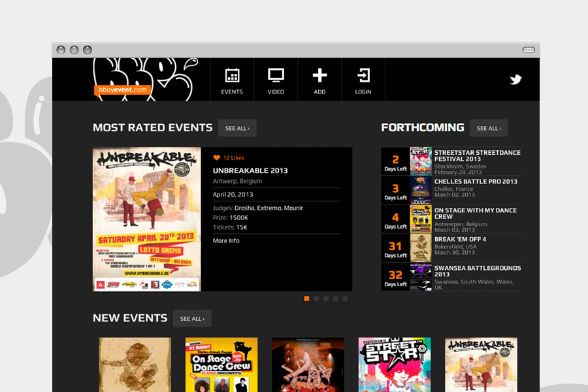Click the orange heart Likes icon
This screenshot has width=588, height=392.
[x=217, y=157]
